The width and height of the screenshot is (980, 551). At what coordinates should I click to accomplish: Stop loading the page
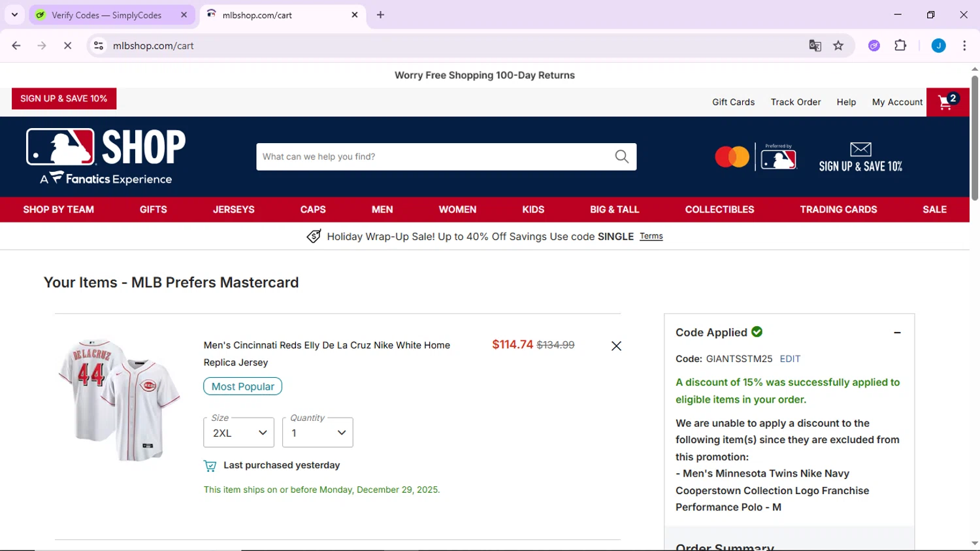67,46
